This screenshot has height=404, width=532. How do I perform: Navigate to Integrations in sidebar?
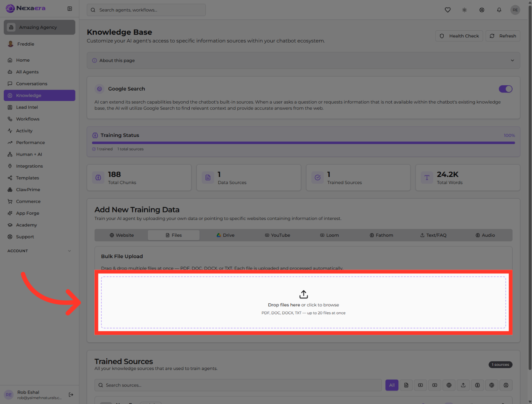pos(39,166)
